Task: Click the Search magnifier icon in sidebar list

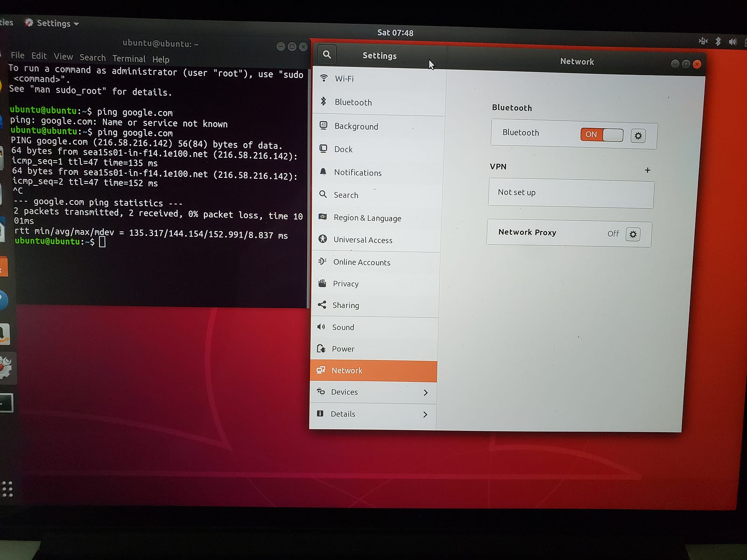Action: (x=323, y=194)
